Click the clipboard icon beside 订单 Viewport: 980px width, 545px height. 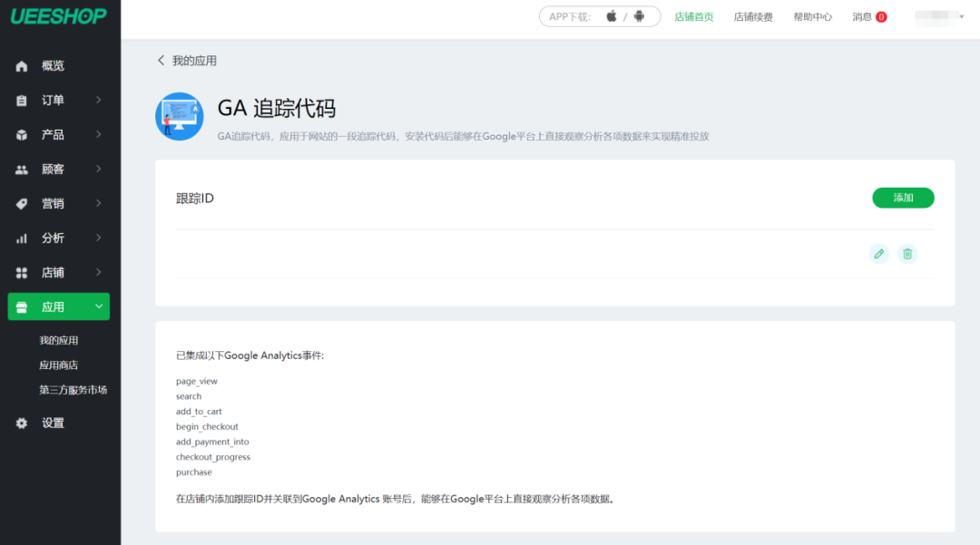coord(22,101)
